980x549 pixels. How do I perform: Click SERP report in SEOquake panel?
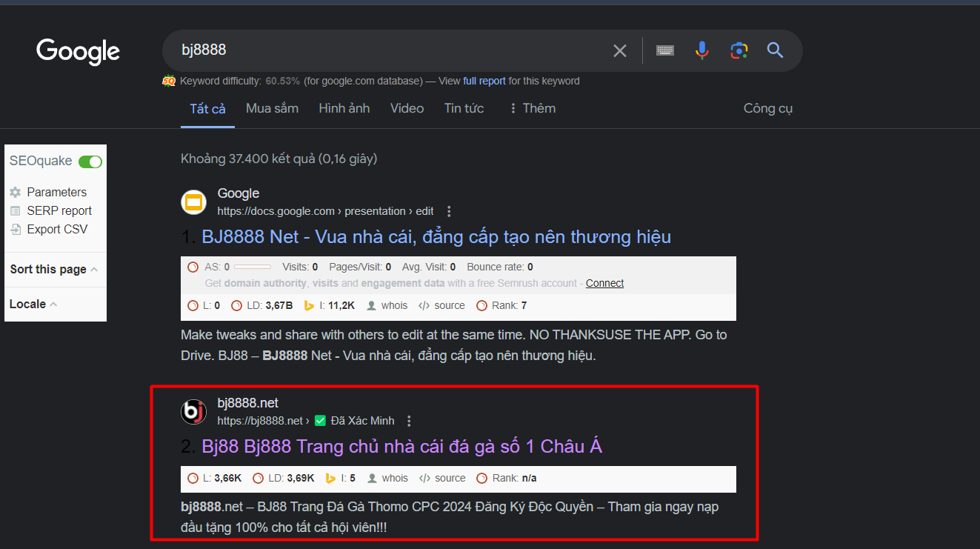pyautogui.click(x=59, y=210)
